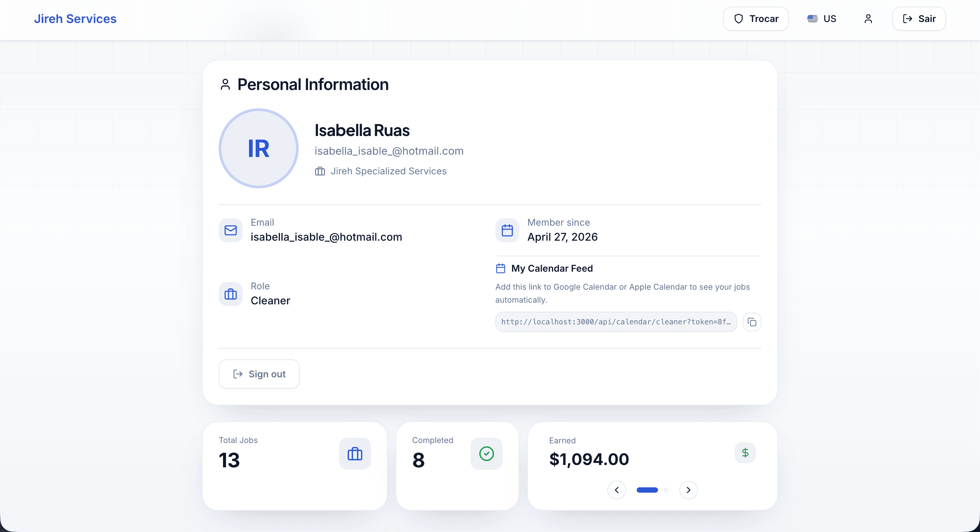Click the US flag icon
The image size is (980, 532).
(x=812, y=19)
